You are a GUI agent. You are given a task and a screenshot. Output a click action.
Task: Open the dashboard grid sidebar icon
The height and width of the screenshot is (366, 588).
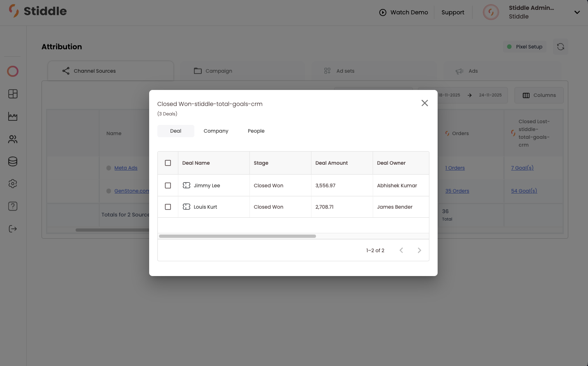pyautogui.click(x=13, y=94)
